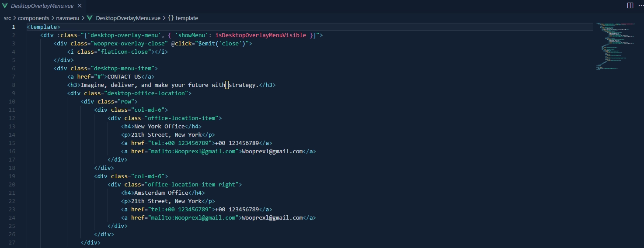644x248 pixels.
Task: Click the curly braces symbol icon in breadcrumb
Action: pos(171,18)
